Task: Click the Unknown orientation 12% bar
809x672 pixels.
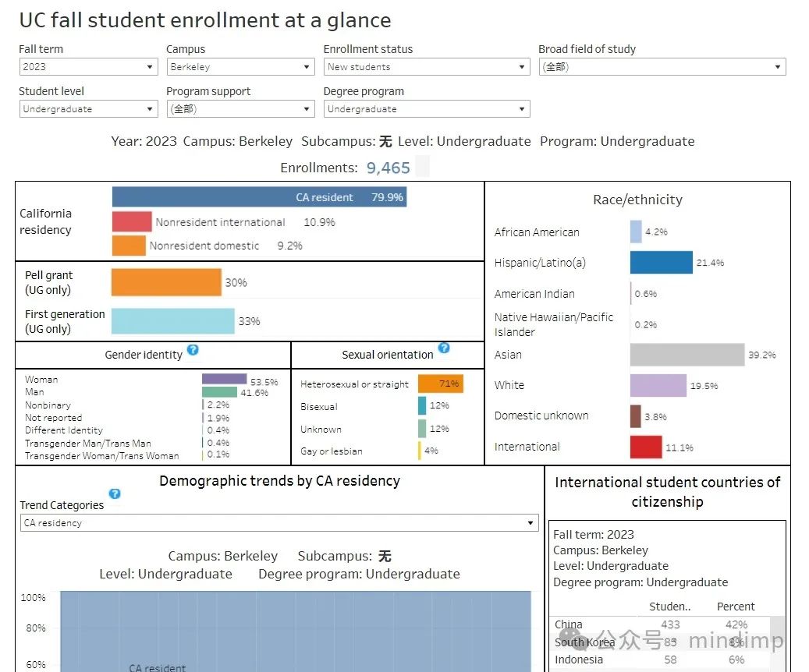Action: (x=422, y=429)
